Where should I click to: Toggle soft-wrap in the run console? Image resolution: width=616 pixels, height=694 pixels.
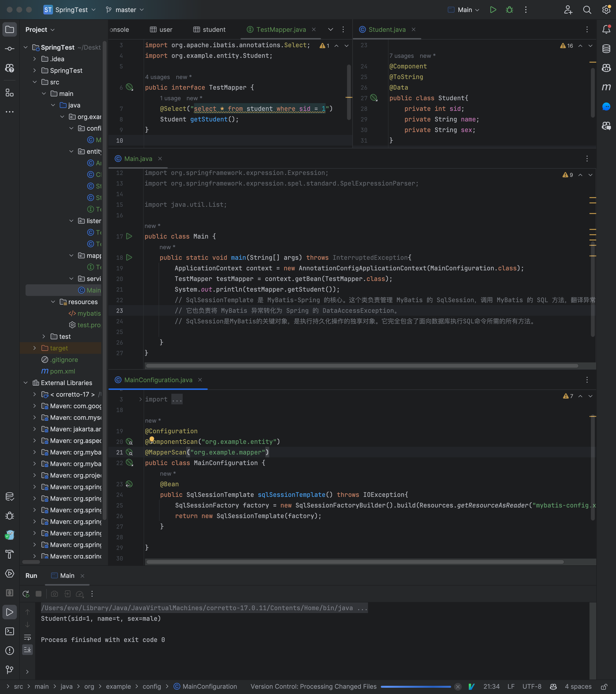click(27, 637)
